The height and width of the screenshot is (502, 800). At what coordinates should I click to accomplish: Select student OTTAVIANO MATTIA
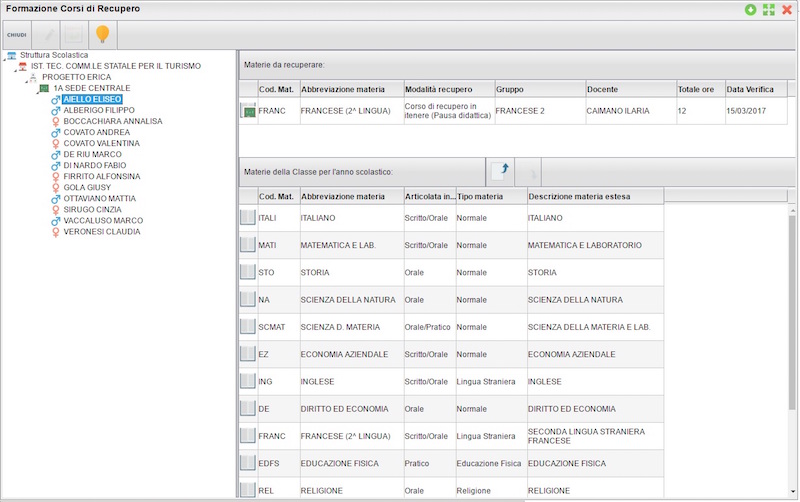coord(99,198)
